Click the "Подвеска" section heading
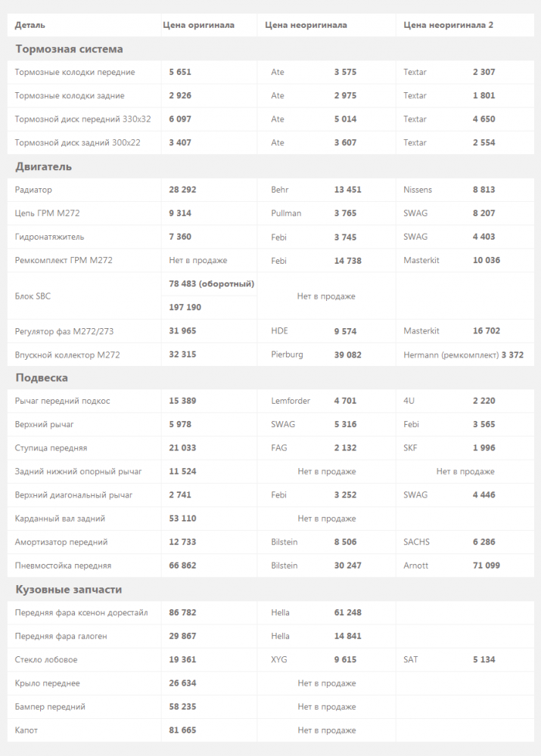This screenshot has height=756, width=541. click(42, 377)
